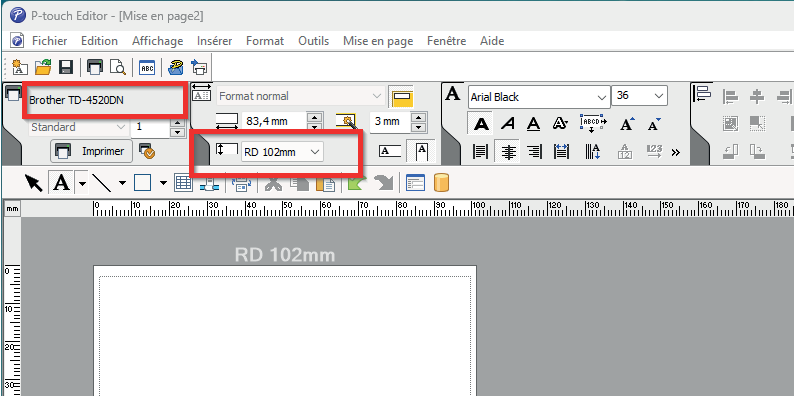Expand the Line tool options arrow

click(x=122, y=183)
